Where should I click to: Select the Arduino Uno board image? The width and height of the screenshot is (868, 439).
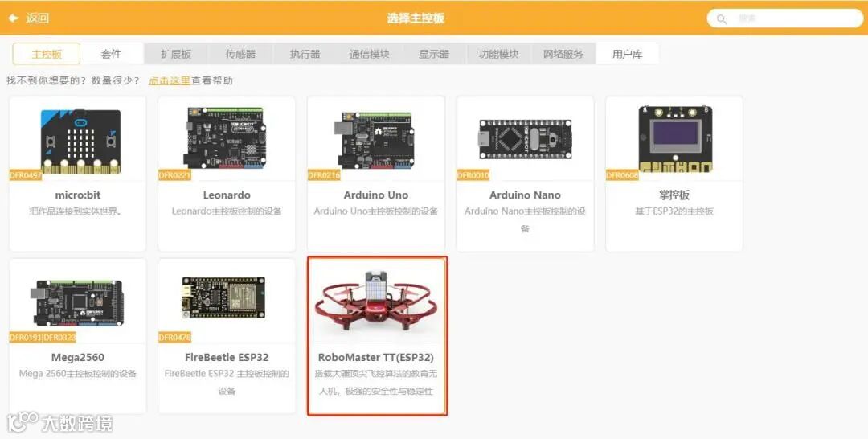(x=375, y=138)
